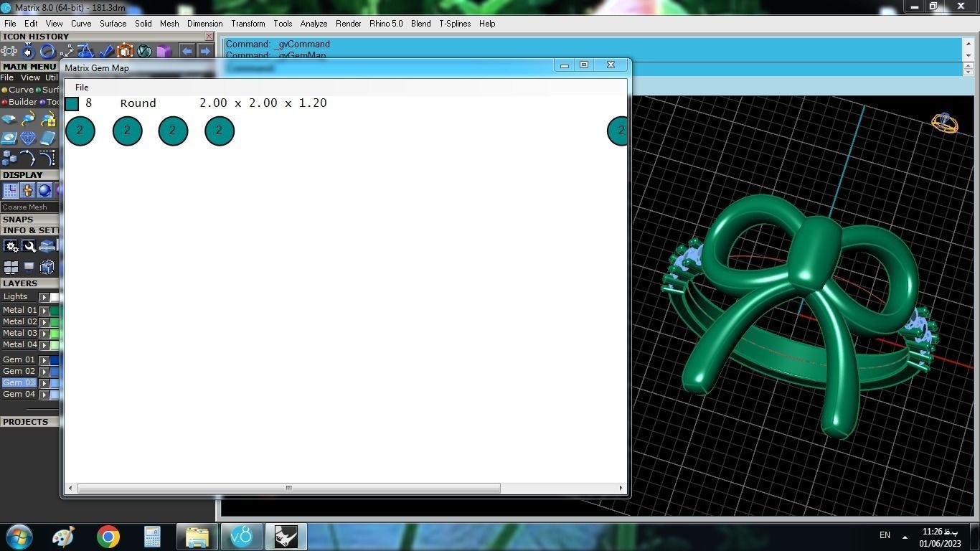The height and width of the screenshot is (551, 980).
Task: Open Google Chrome from the taskbar
Action: coord(108,537)
